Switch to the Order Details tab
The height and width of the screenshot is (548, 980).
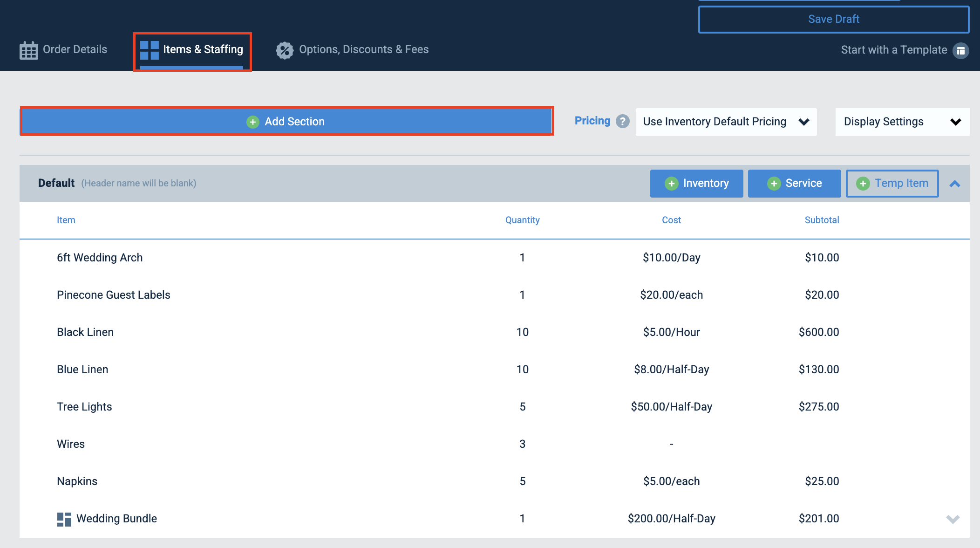point(63,50)
